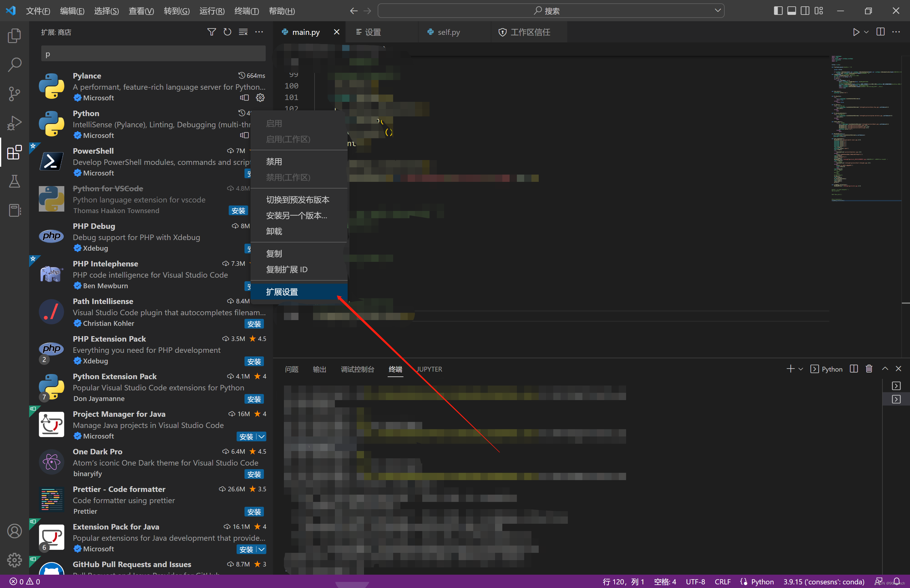Screen dimensions: 910x588
Task: Install the One Dark Pro theme
Action: 254,474
